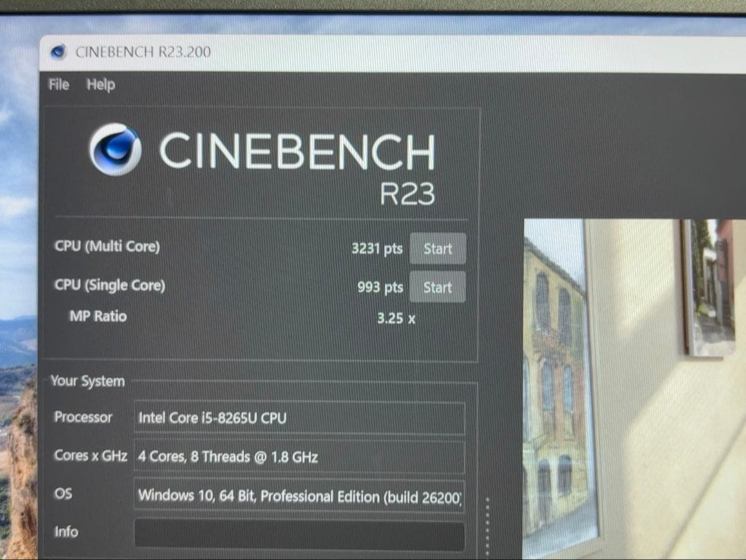The width and height of the screenshot is (746, 560).
Task: Click the Cinebench sphere logo in the panel
Action: point(115,149)
